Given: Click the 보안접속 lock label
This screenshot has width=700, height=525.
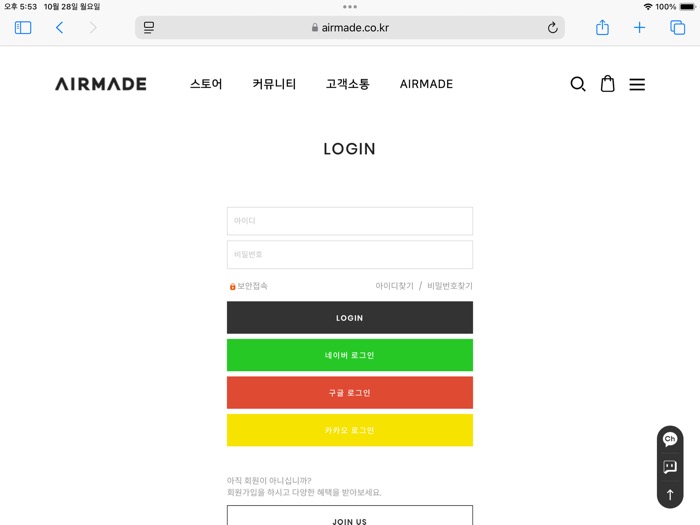Looking at the screenshot, I should coord(249,286).
